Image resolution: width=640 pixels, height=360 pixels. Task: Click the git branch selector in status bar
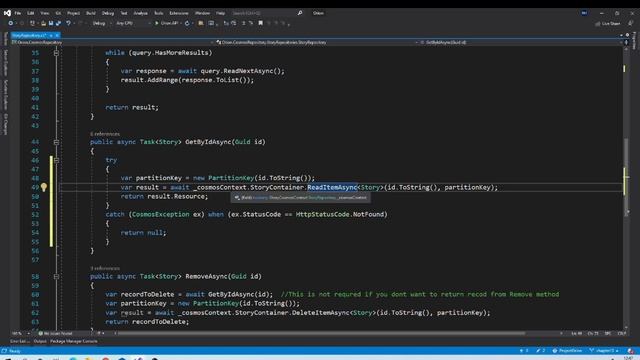(x=604, y=351)
